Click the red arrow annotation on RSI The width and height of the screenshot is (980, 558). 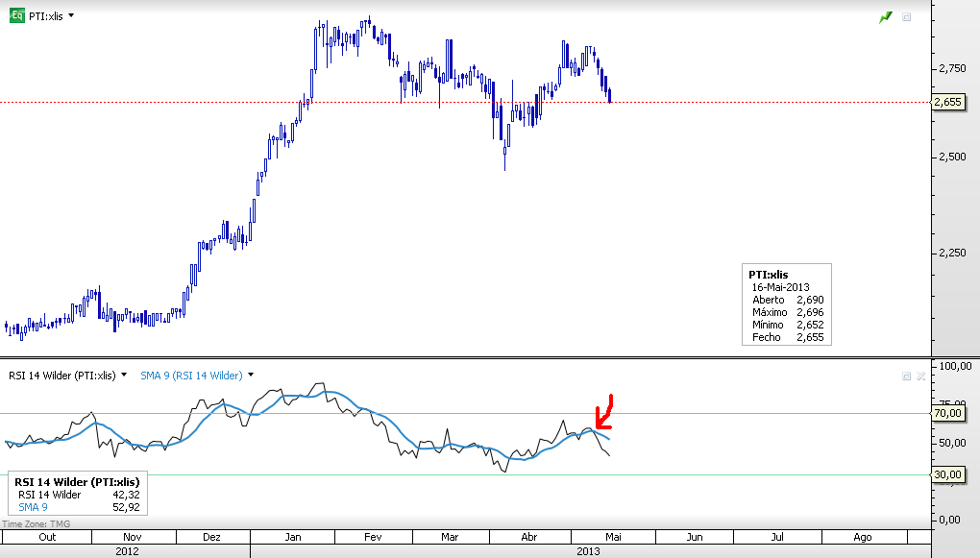(603, 412)
